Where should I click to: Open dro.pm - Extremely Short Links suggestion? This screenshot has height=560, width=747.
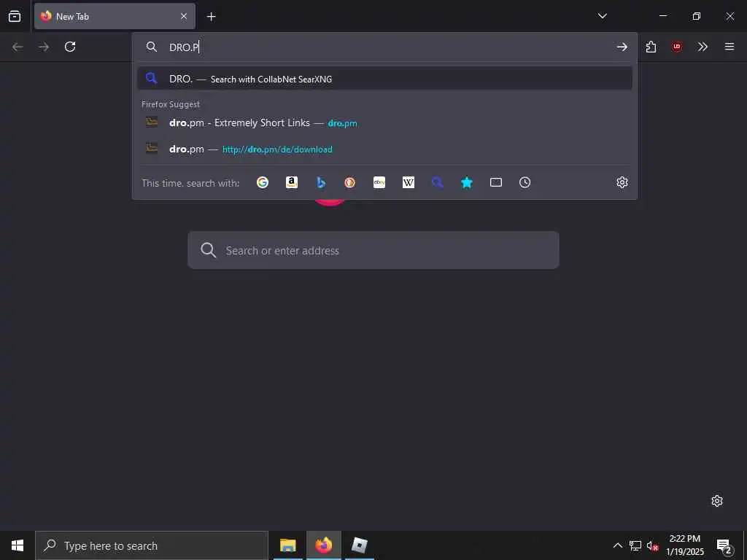[x=384, y=122]
